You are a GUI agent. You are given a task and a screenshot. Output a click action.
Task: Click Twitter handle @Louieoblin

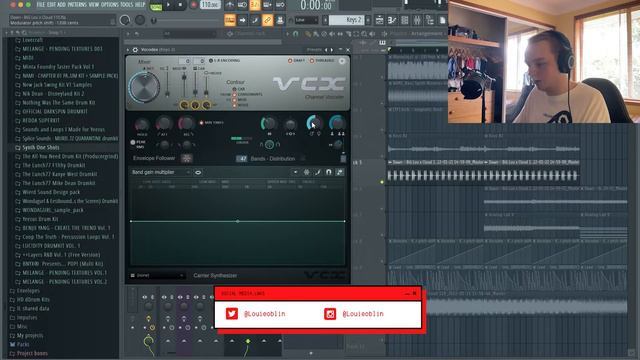pos(264,313)
